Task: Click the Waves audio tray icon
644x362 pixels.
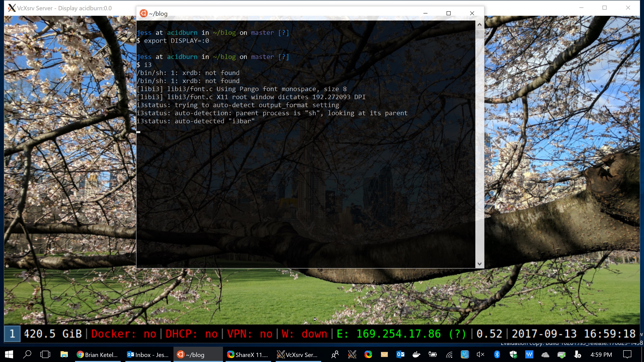Action: click(529, 354)
